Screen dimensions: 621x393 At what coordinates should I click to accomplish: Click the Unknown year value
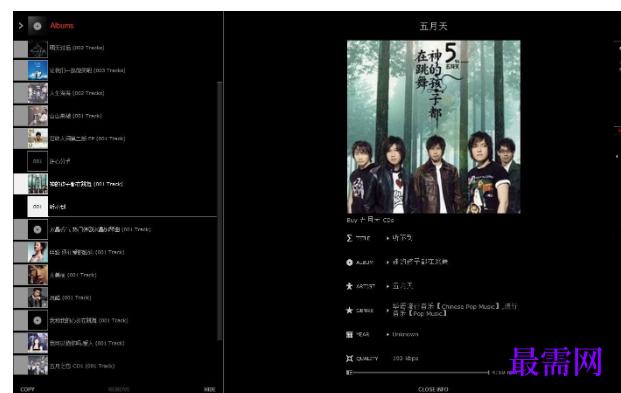pyautogui.click(x=405, y=334)
